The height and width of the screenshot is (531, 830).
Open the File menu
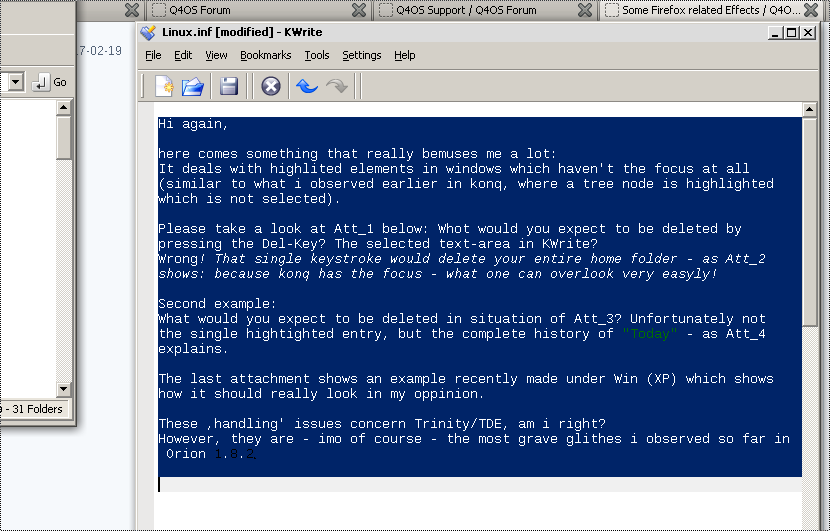pos(153,55)
